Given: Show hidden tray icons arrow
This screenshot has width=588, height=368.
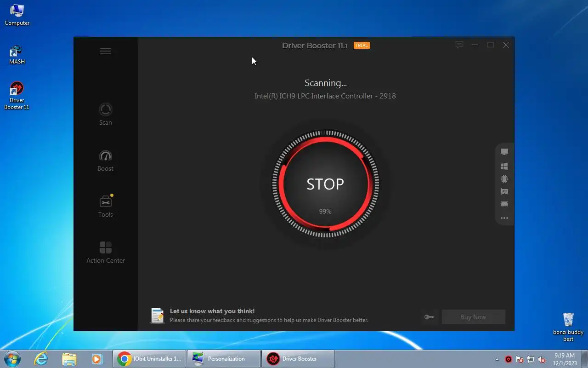Looking at the screenshot, I should (x=497, y=359).
